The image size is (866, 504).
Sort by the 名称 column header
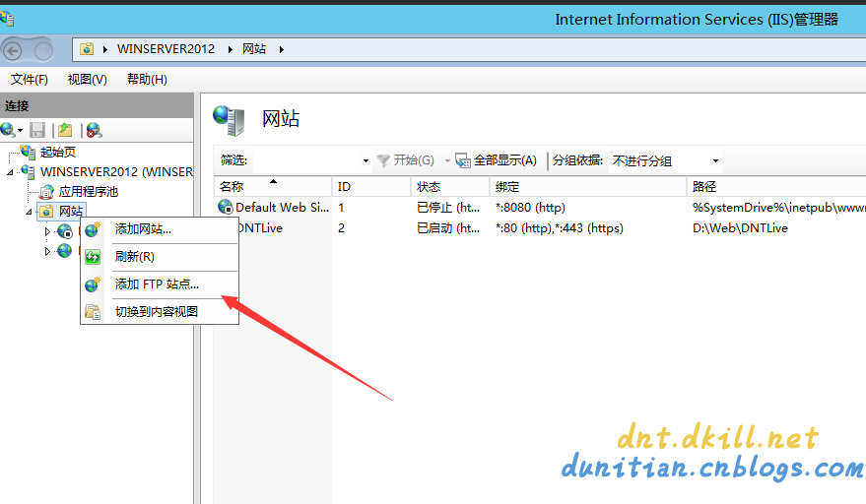click(273, 187)
